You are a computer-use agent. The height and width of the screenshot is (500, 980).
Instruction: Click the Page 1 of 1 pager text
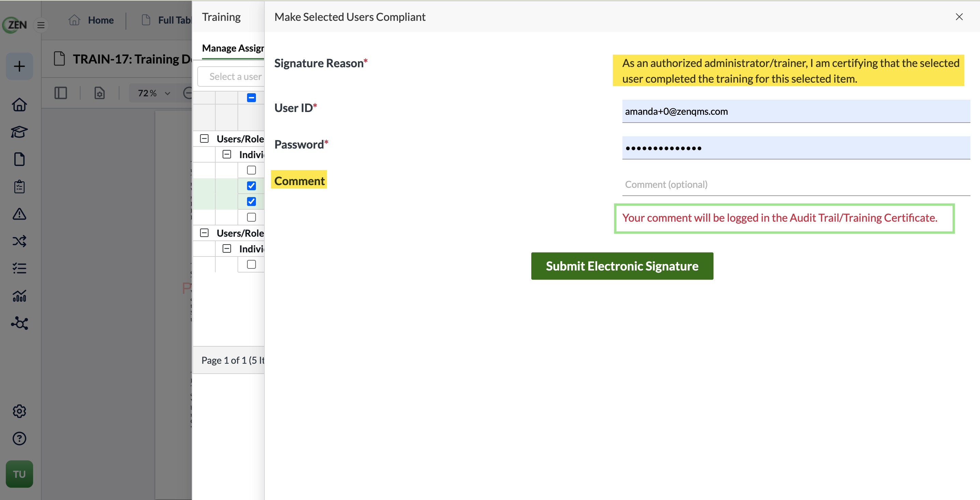click(233, 360)
